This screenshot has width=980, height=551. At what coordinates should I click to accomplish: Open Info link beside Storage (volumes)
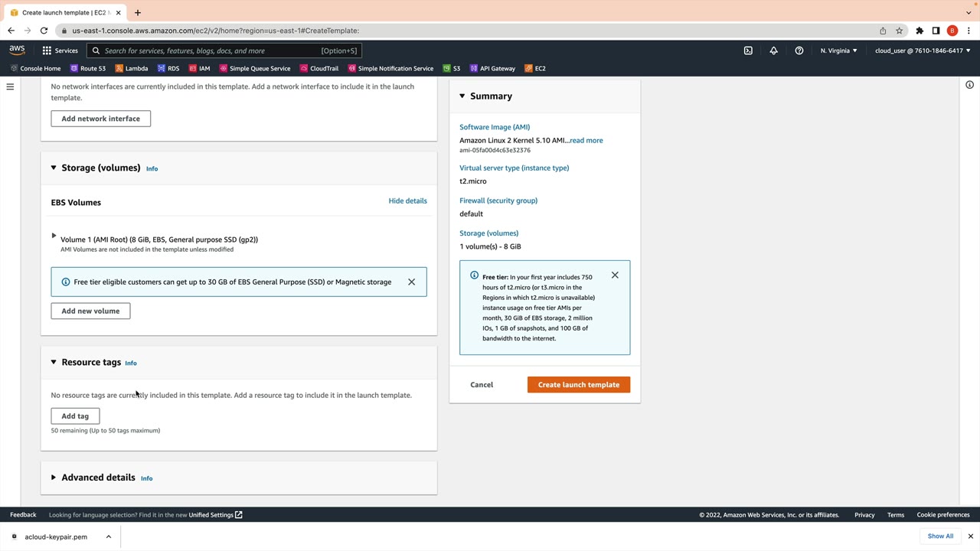[x=152, y=168]
